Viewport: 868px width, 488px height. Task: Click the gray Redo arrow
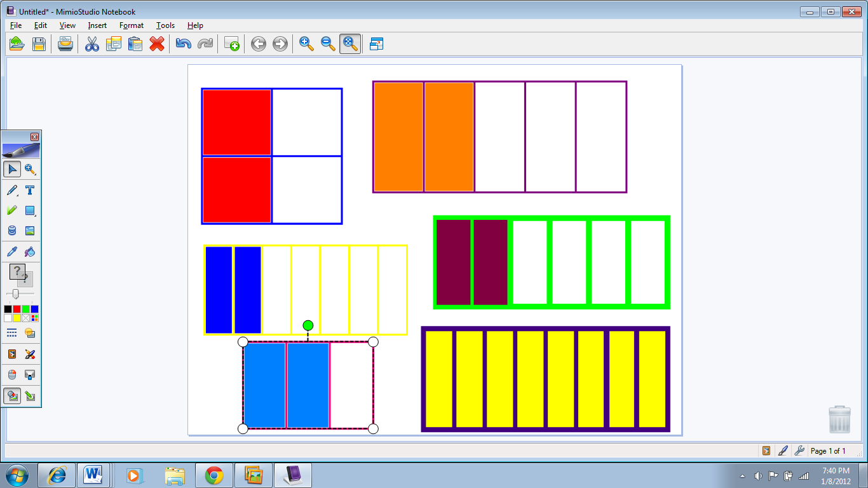[x=205, y=44]
